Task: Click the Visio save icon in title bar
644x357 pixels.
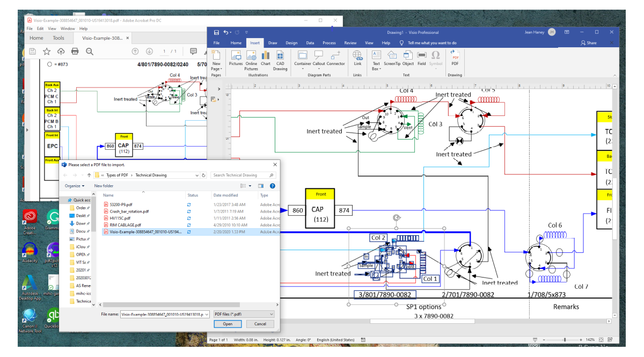Action: coord(216,32)
